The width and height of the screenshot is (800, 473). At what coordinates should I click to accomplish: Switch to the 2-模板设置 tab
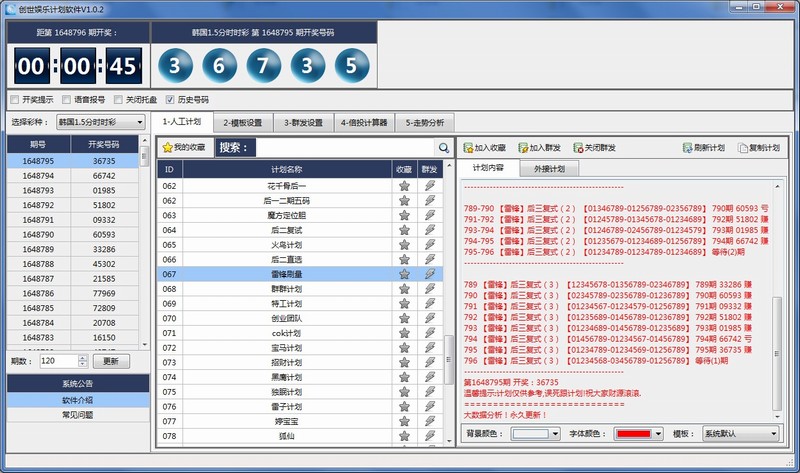click(242, 122)
